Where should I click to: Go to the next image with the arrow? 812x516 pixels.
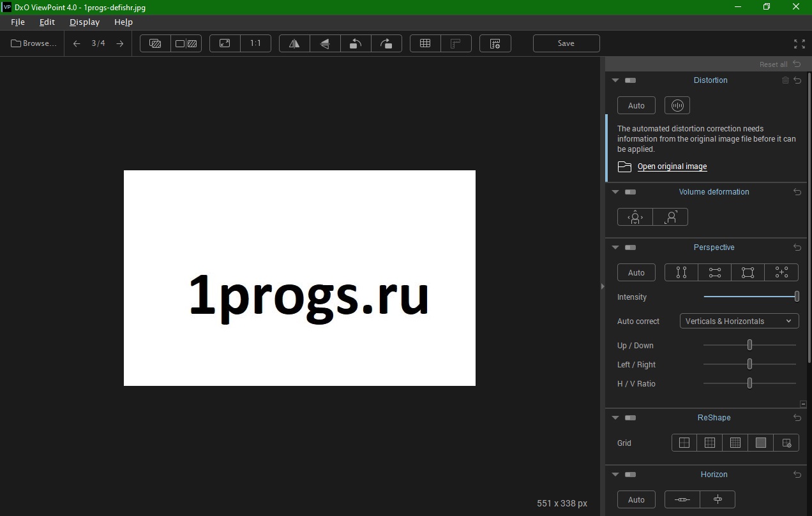coord(119,43)
